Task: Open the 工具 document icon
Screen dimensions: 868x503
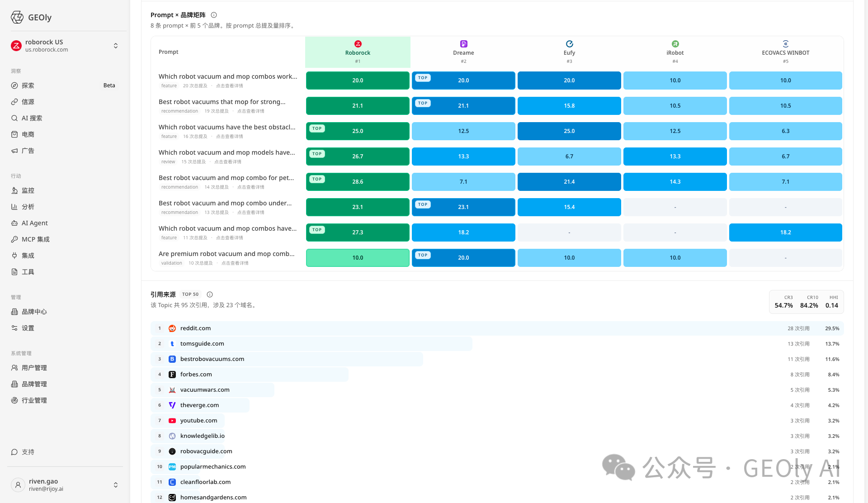Action: [14, 272]
